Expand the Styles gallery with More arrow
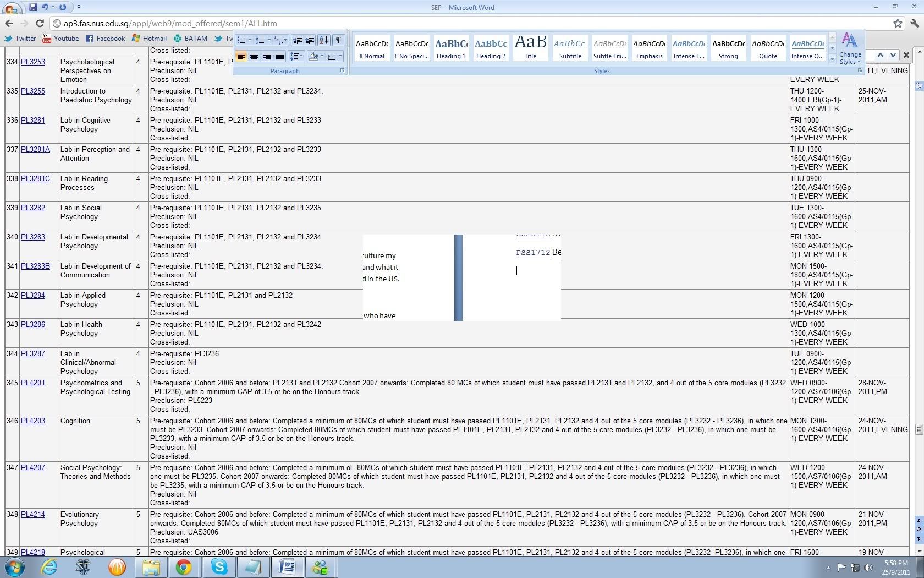Screen dimensions: 924x578 pyautogui.click(x=832, y=58)
